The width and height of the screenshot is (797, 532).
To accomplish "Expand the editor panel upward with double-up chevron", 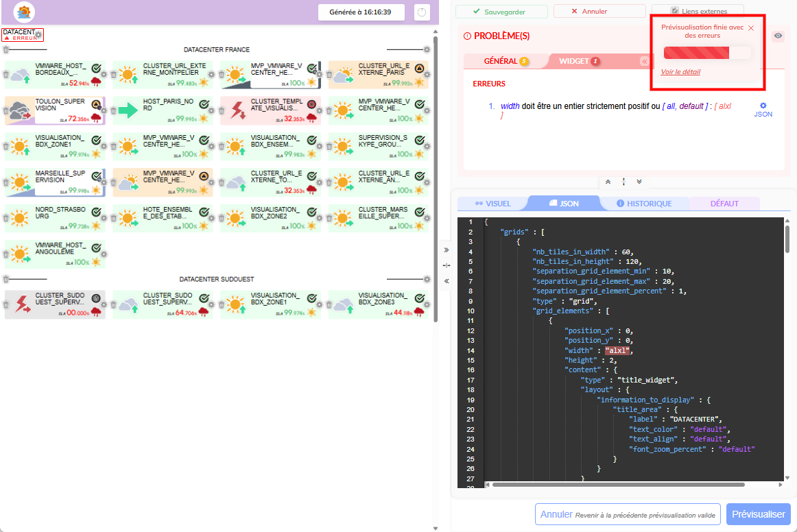I will pos(608,182).
